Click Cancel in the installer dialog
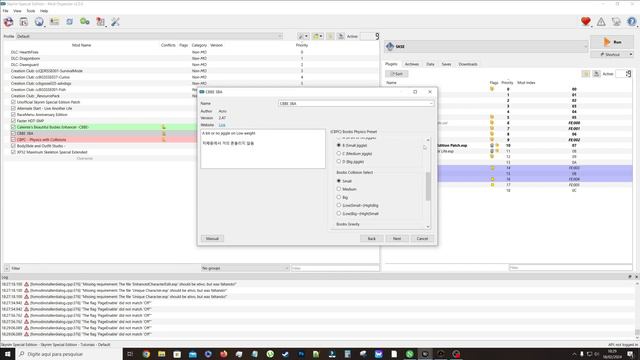640x360 pixels. pyautogui.click(x=422, y=238)
